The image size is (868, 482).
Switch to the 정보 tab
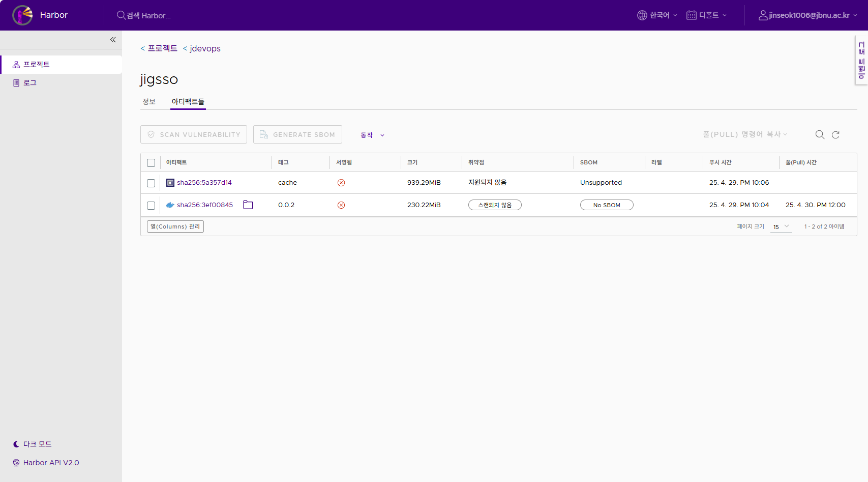pyautogui.click(x=149, y=102)
